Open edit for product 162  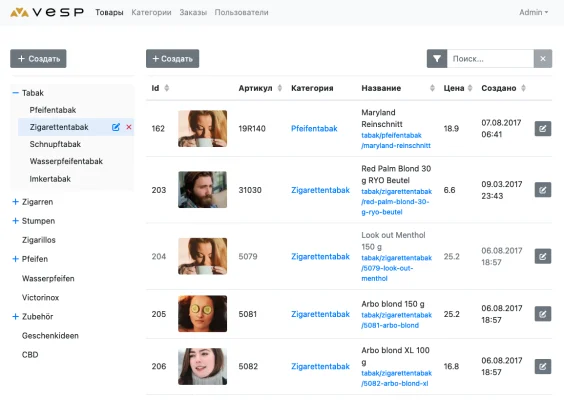click(x=543, y=128)
